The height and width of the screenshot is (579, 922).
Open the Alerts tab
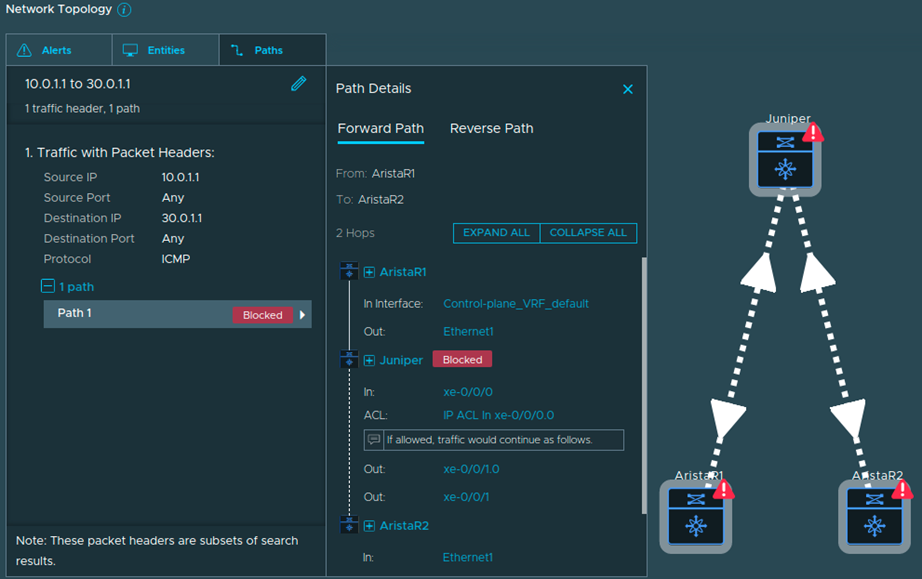[59, 50]
